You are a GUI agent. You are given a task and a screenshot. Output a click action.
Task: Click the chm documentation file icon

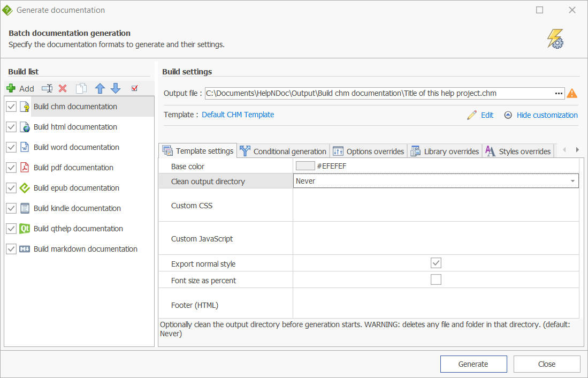25,107
